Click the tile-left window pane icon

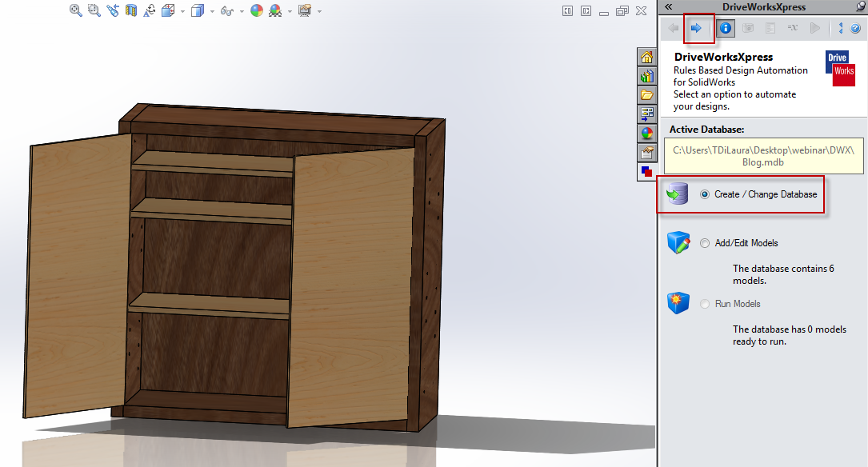coord(567,11)
